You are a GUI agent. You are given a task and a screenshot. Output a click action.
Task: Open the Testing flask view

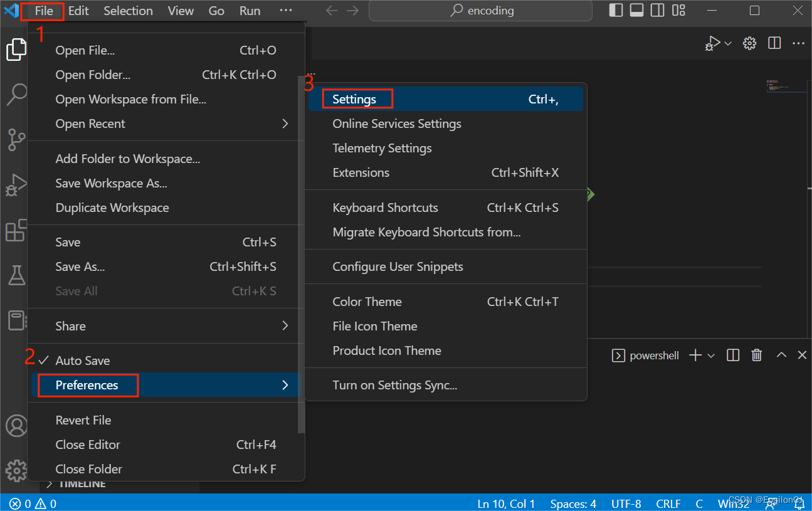(x=17, y=275)
